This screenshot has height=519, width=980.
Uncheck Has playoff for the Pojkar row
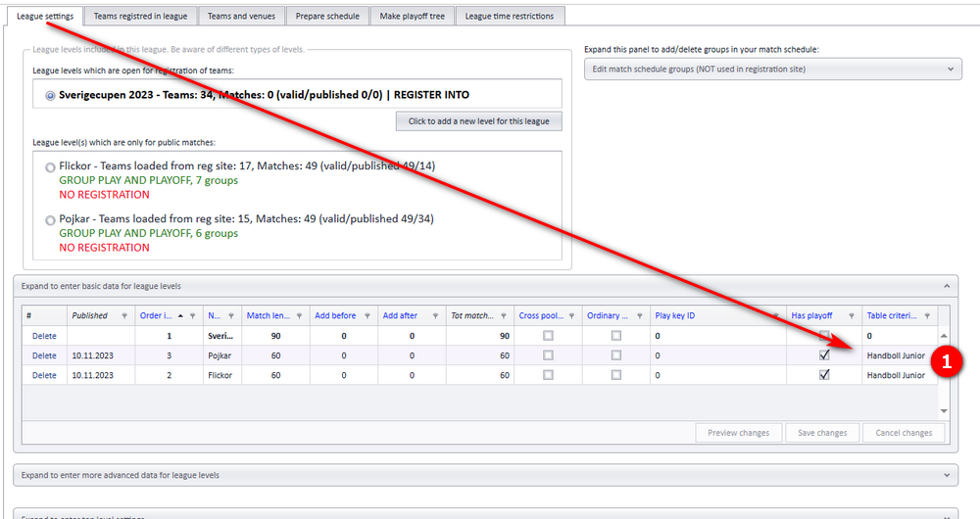[x=824, y=354]
